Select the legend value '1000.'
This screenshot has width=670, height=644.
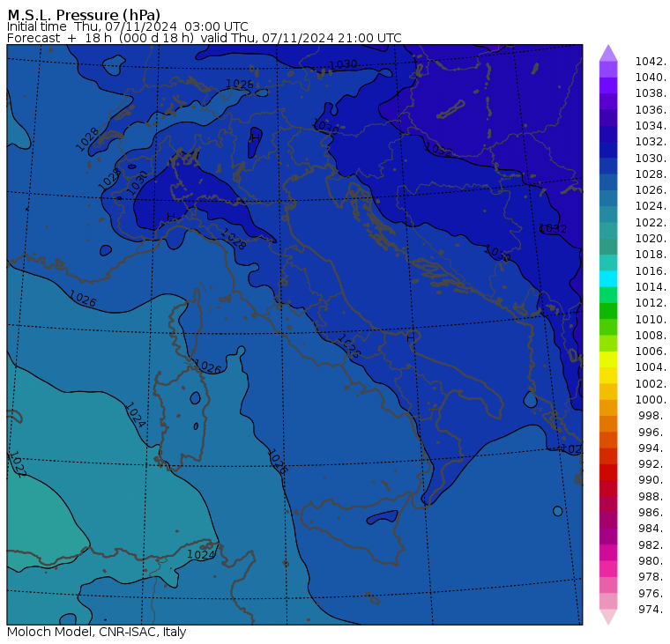(x=651, y=399)
